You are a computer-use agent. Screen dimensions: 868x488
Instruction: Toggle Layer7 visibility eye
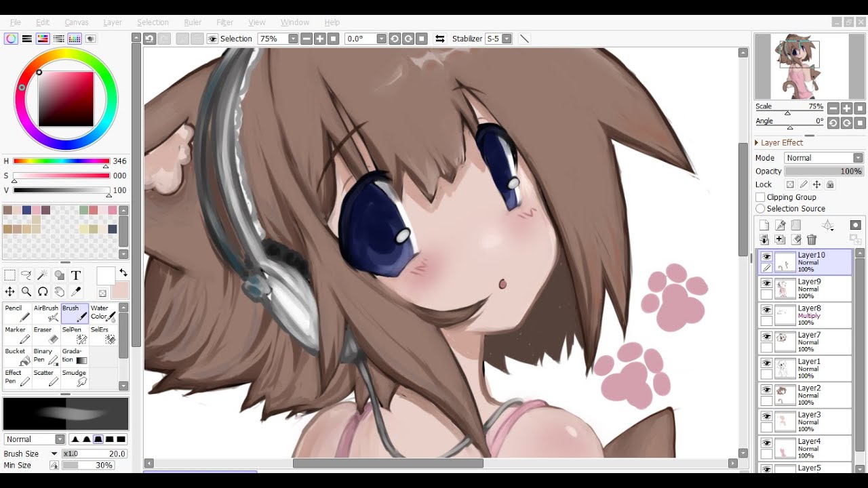pos(766,337)
